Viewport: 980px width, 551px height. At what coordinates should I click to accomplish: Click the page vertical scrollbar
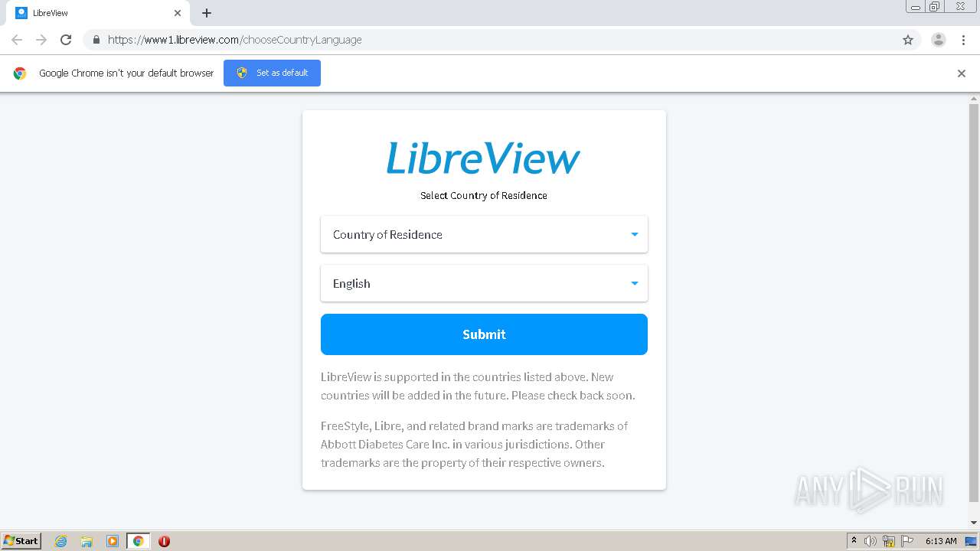[x=974, y=303]
